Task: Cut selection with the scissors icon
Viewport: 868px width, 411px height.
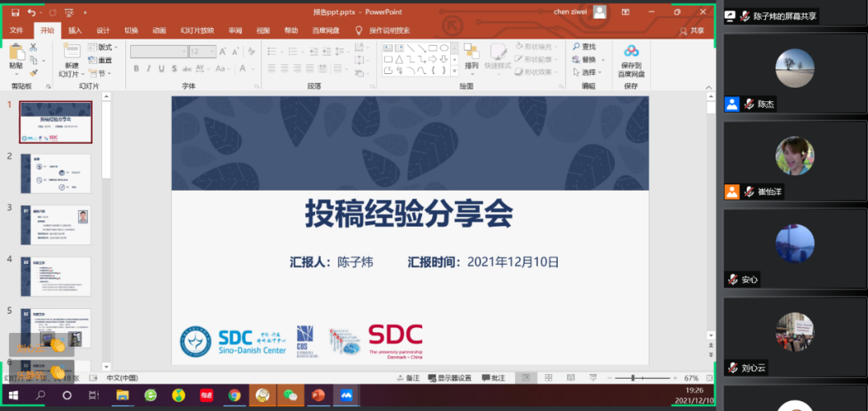Action: pyautogui.click(x=34, y=47)
